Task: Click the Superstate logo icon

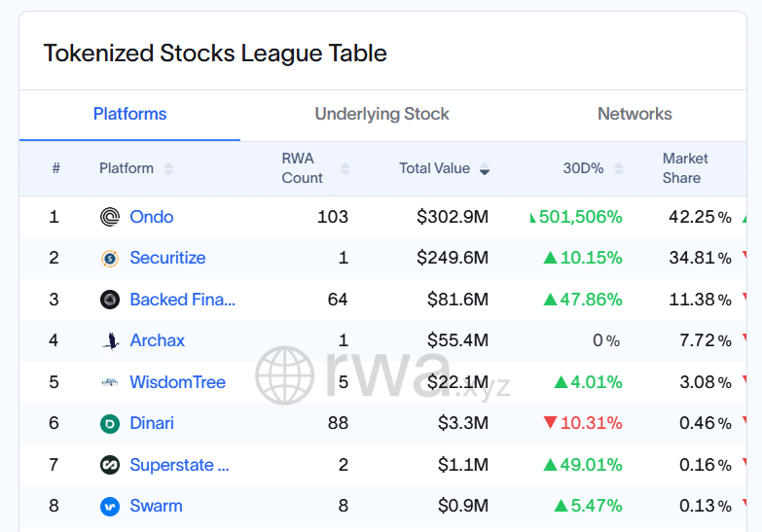Action: [x=110, y=465]
